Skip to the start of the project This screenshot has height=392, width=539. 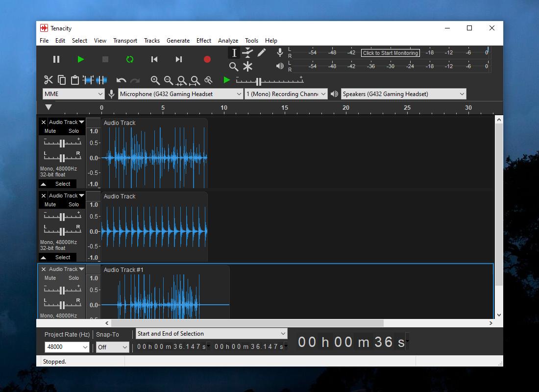(x=154, y=59)
